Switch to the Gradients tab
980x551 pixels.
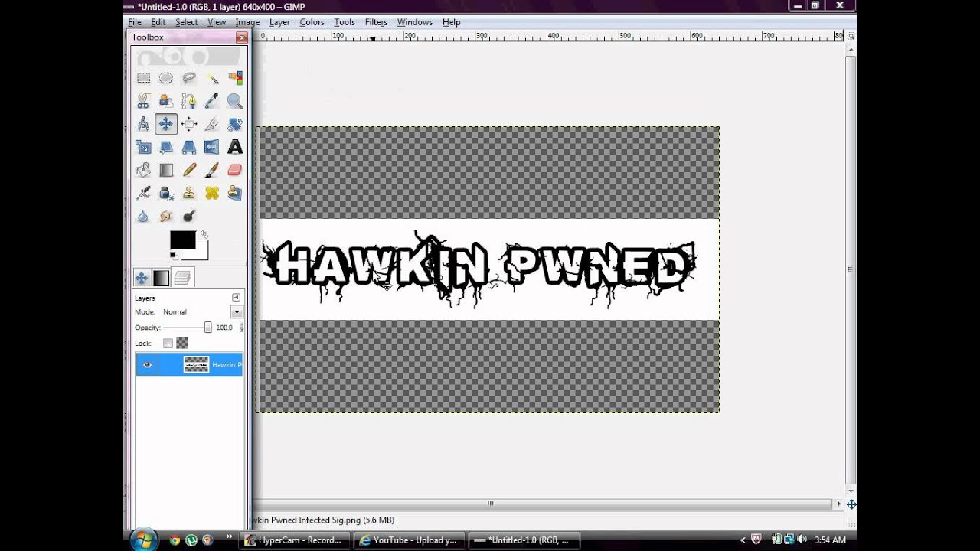pyautogui.click(x=162, y=278)
